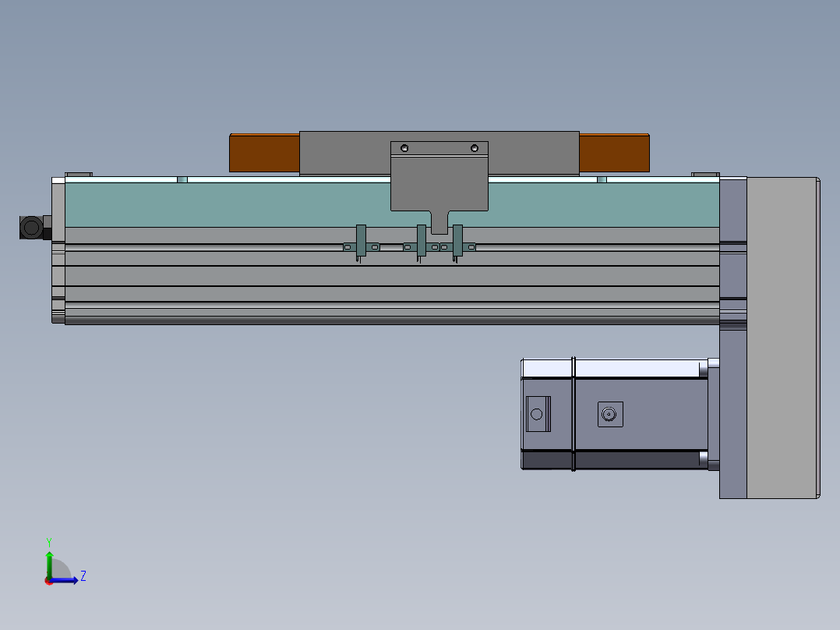Select the left orange block on the carriage
The width and height of the screenshot is (840, 630).
[x=264, y=154]
